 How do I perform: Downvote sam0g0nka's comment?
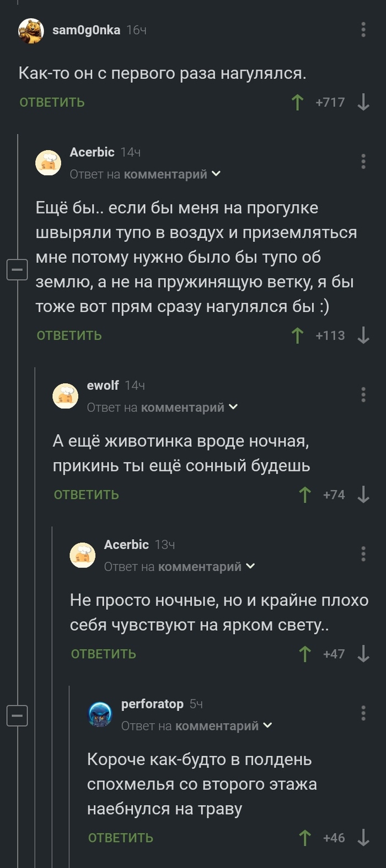tap(363, 102)
